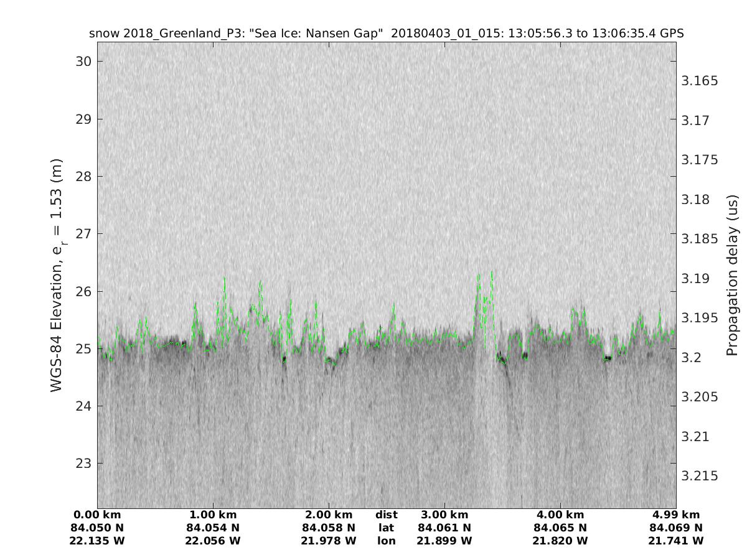Select the "1.00 km" distance tick label
This screenshot has height=560, width=747.
click(x=213, y=515)
